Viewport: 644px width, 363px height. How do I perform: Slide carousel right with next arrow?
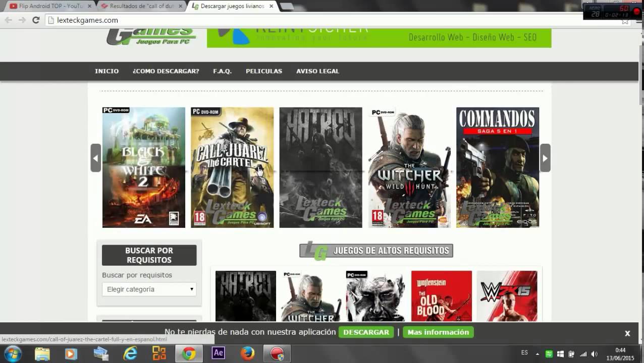[545, 158]
